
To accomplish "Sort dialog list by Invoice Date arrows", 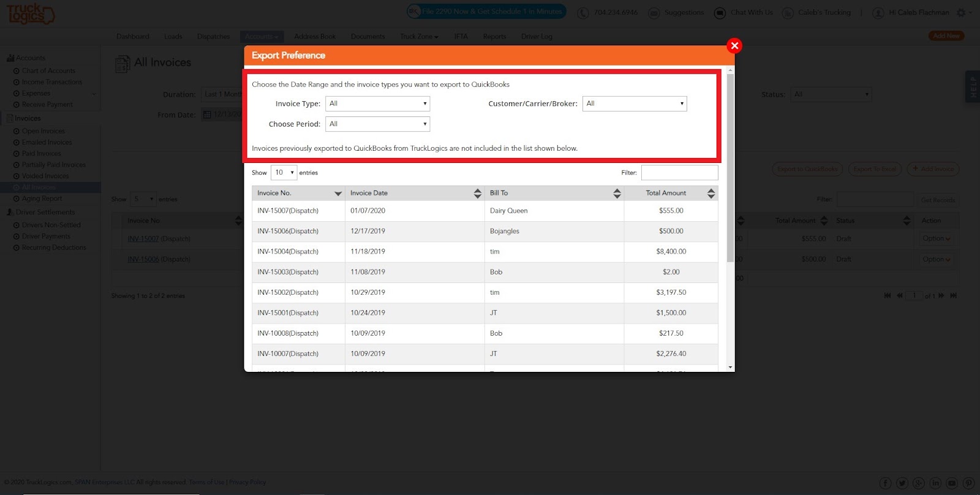I will [478, 194].
